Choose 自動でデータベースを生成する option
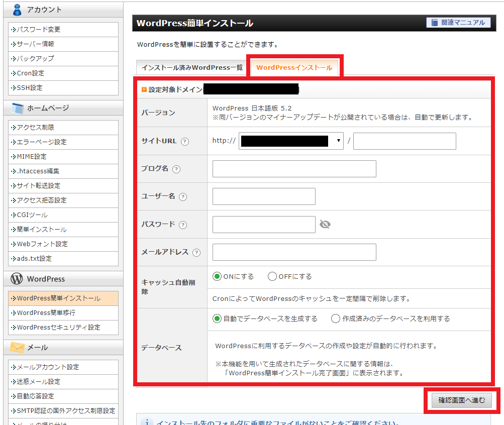 (x=217, y=318)
